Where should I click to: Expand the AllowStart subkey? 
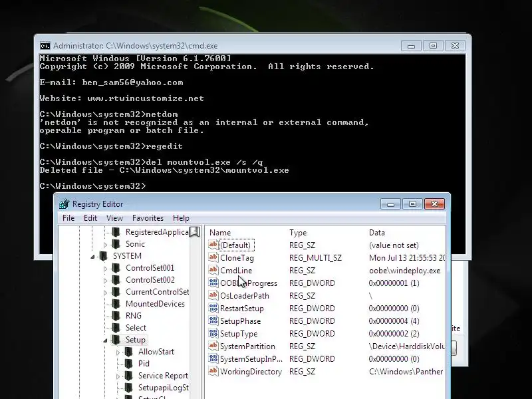tap(118, 352)
